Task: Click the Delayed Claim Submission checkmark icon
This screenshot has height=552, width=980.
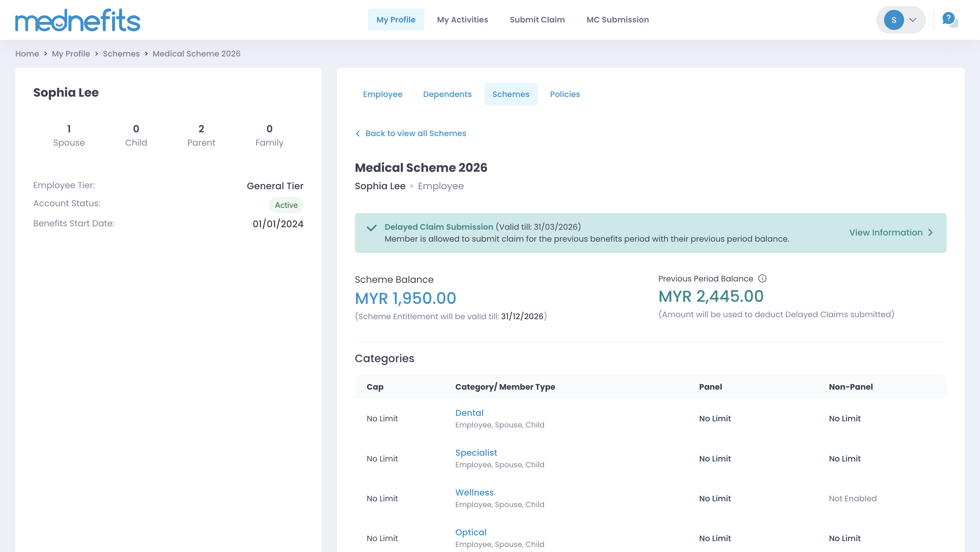Action: 371,228
